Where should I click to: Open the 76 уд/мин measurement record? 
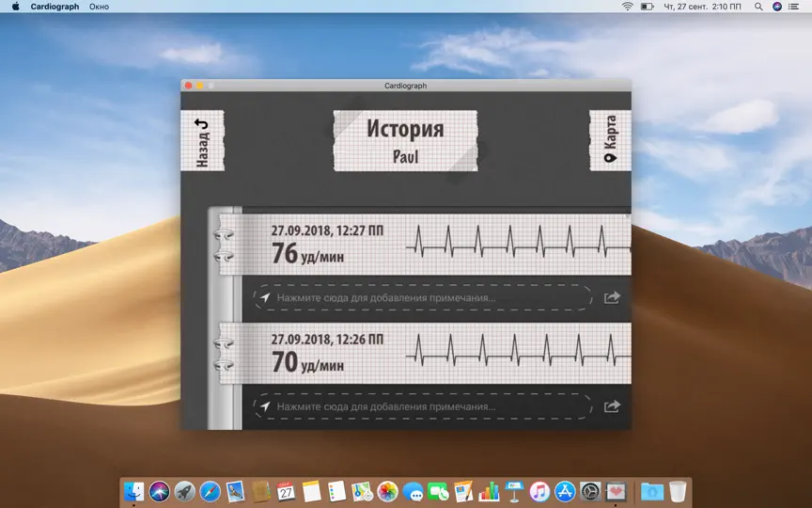click(425, 245)
